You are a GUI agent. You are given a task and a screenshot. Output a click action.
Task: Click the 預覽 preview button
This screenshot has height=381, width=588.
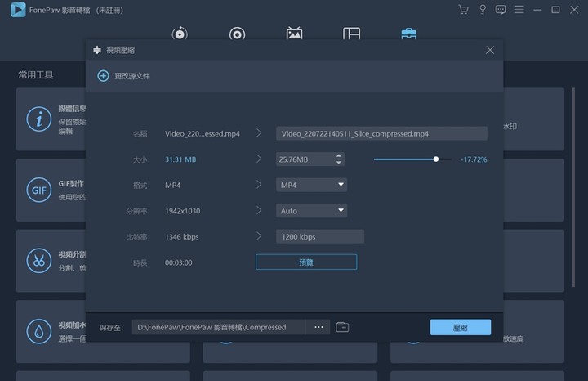306,262
